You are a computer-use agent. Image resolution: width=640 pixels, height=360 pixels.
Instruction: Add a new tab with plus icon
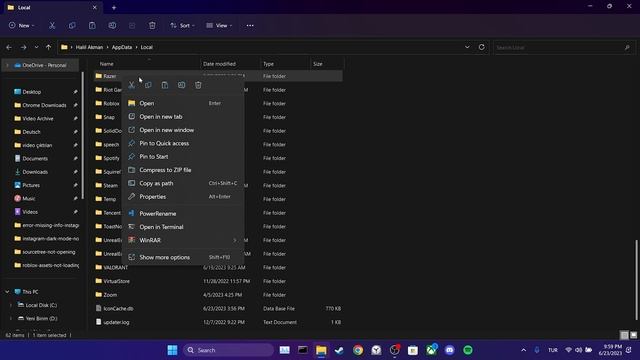[x=114, y=7]
